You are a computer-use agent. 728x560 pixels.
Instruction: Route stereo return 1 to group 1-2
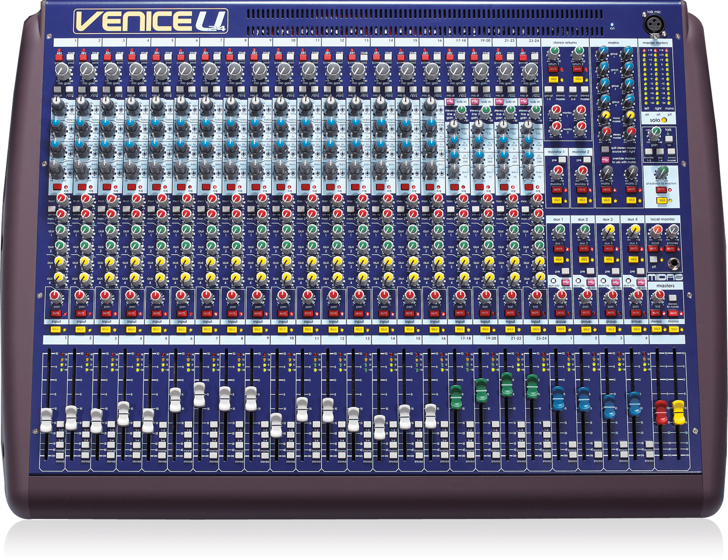(x=548, y=90)
